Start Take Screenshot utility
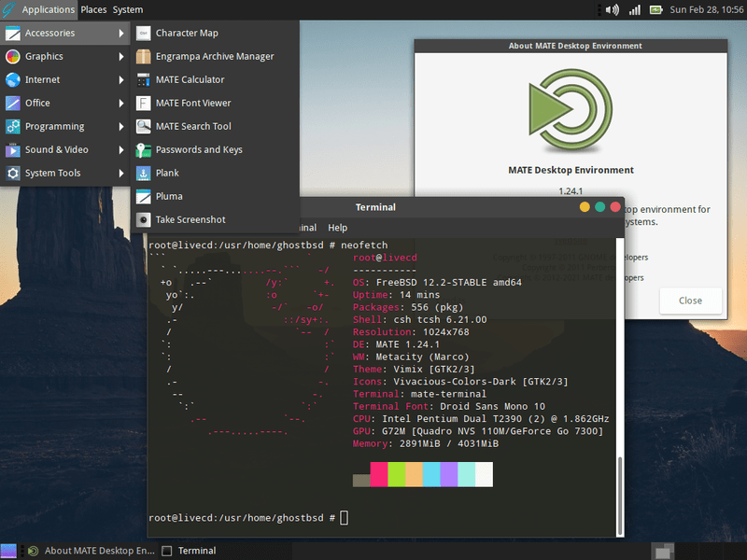Screen dimensions: 747x560 pyautogui.click(x=216, y=219)
